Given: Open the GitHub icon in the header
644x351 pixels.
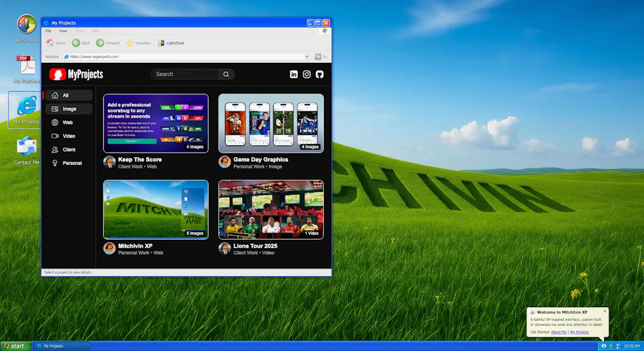Looking at the screenshot, I should tap(319, 75).
